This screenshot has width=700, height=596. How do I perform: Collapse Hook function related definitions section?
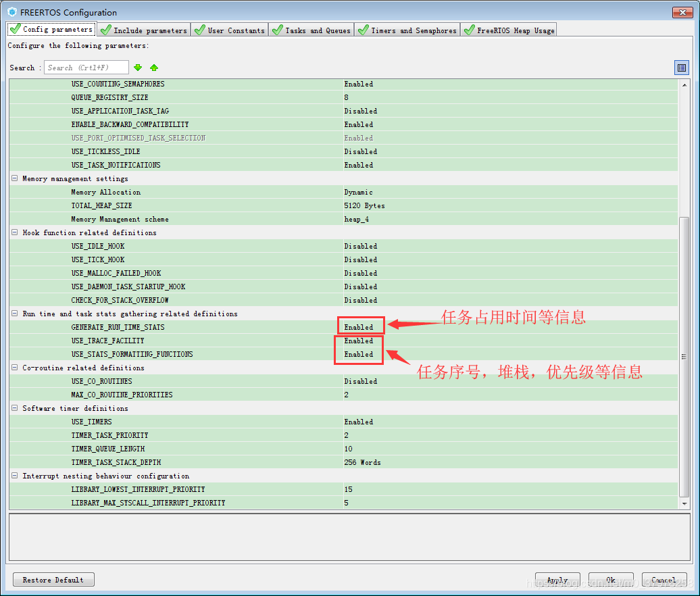15,232
